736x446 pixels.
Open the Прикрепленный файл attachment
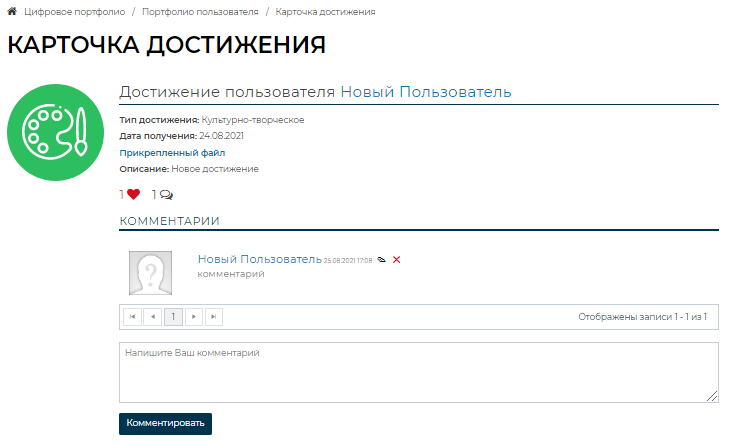tap(172, 153)
